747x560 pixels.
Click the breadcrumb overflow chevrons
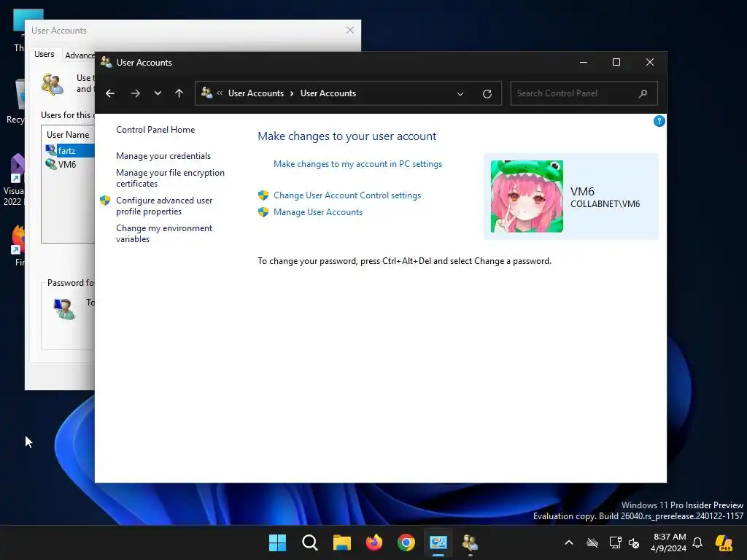pyautogui.click(x=220, y=93)
